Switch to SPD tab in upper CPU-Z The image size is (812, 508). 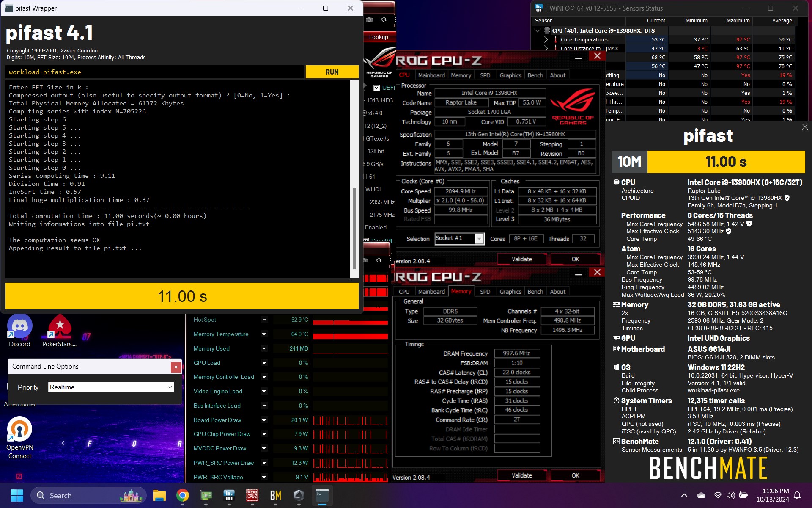pos(485,75)
